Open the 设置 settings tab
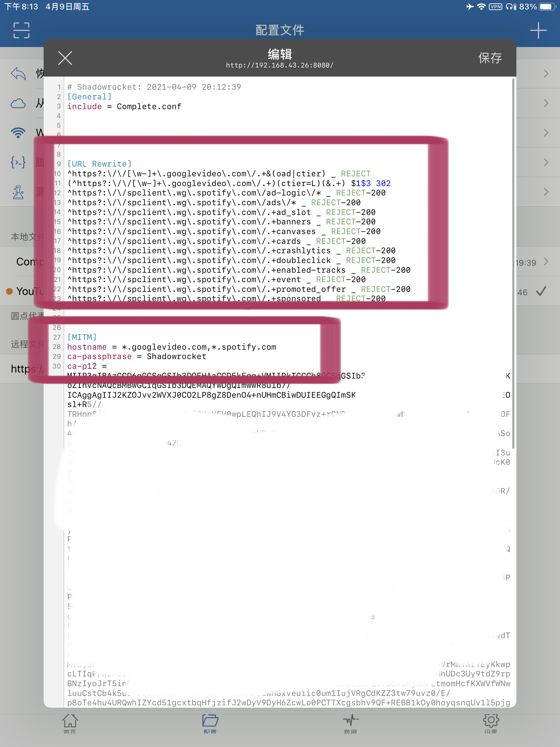This screenshot has height=747, width=560. point(491,724)
